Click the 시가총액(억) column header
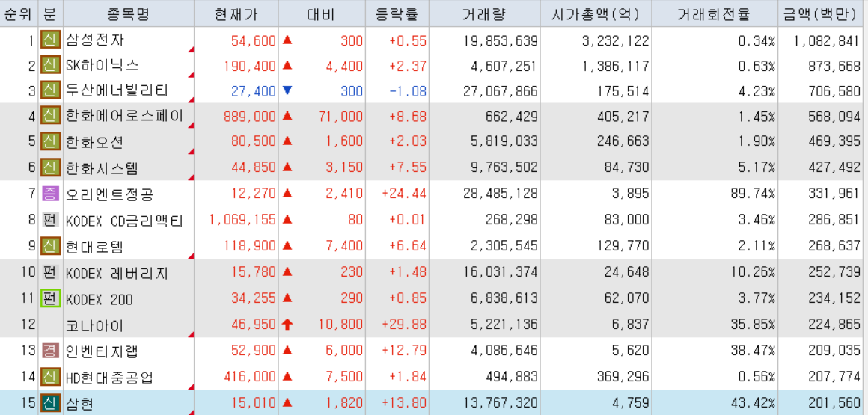The image size is (868, 415). coord(596,13)
